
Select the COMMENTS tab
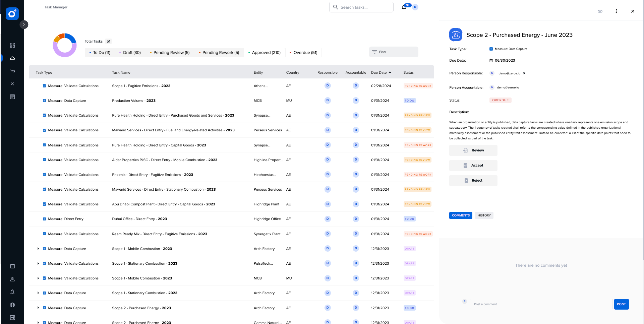coord(460,215)
